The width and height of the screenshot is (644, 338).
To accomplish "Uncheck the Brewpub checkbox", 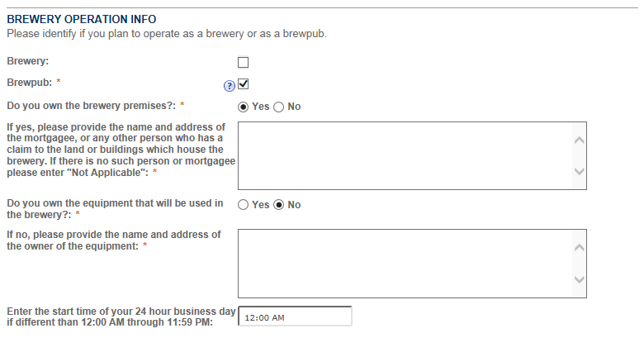I will pos(244,83).
